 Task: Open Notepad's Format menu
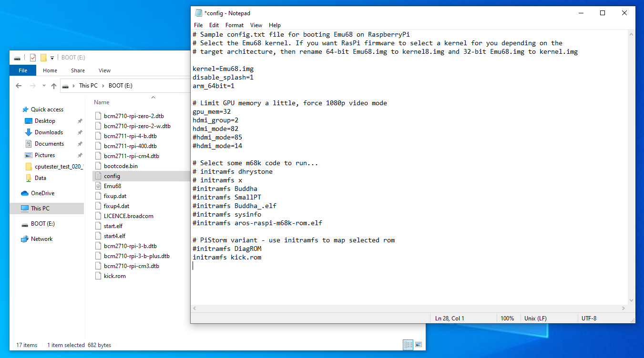(234, 25)
